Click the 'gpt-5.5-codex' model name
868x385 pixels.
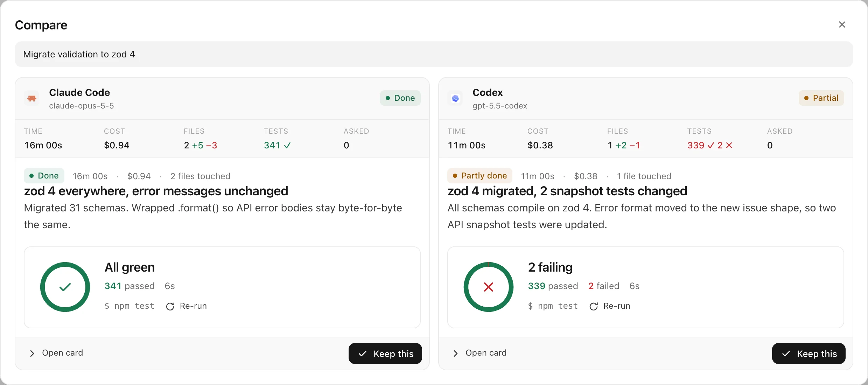point(500,106)
